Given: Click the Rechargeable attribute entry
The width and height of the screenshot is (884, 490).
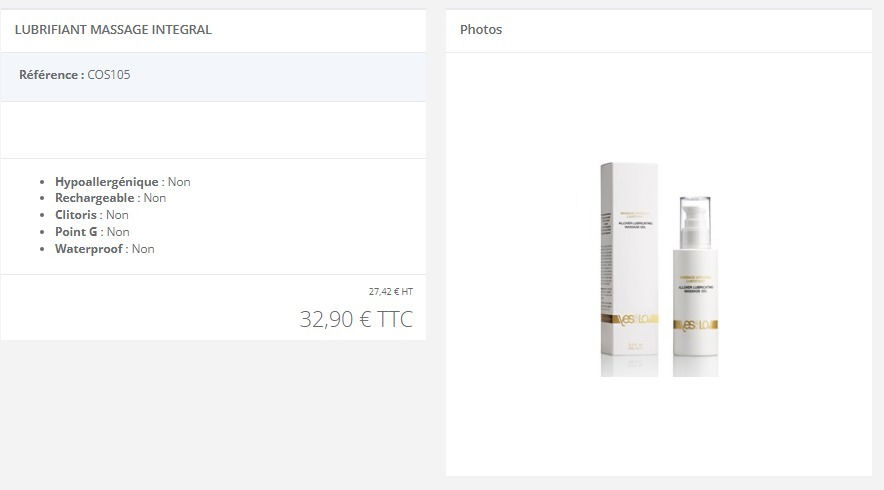Looking at the screenshot, I should point(110,198).
